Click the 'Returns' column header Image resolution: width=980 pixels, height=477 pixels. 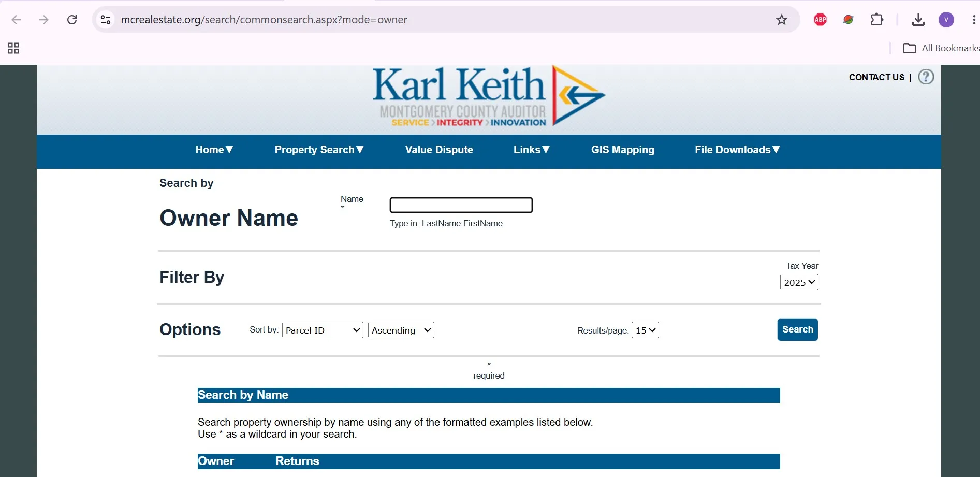click(297, 461)
